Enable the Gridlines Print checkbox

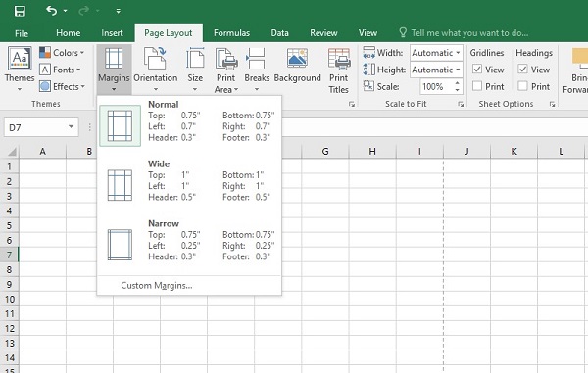[477, 86]
